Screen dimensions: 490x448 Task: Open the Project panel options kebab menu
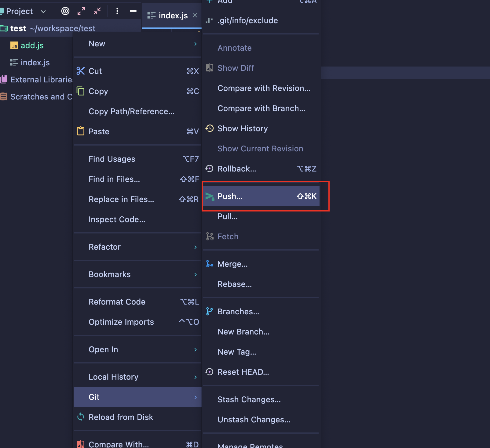pyautogui.click(x=117, y=11)
